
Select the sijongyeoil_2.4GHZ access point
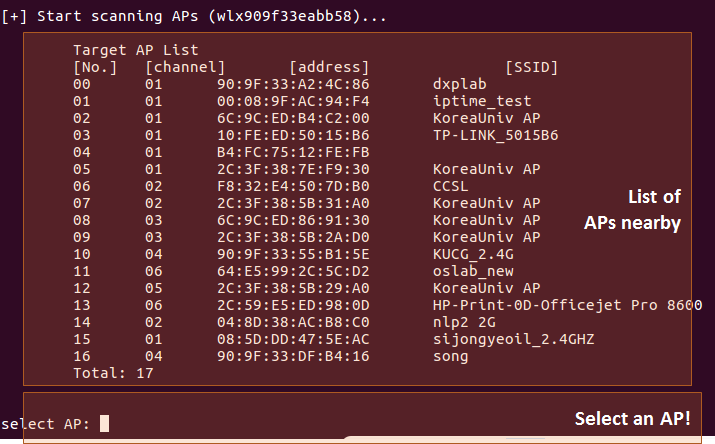click(513, 339)
